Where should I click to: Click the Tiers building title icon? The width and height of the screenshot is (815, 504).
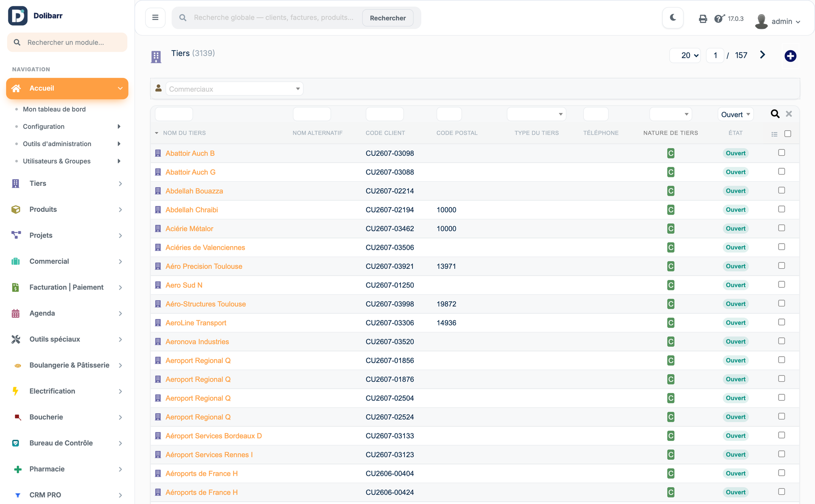click(156, 57)
